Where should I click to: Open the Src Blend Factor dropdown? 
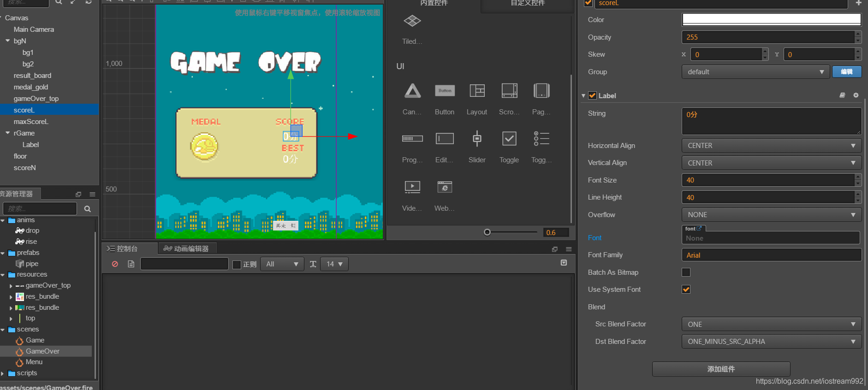click(772, 325)
